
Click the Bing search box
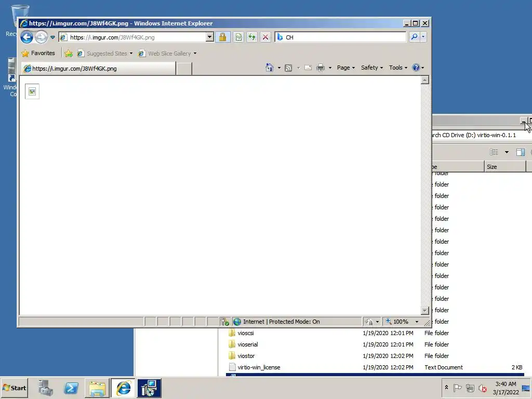click(x=341, y=37)
